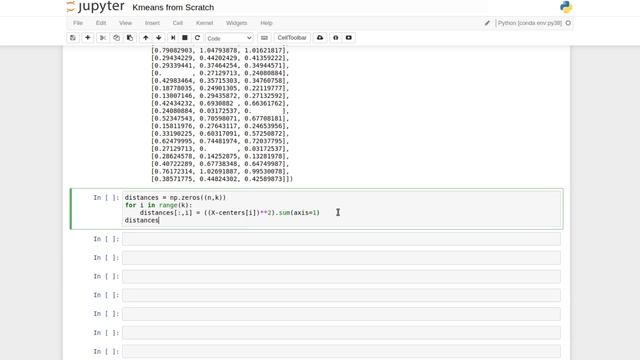Open the cell type Code dropdown

229,38
